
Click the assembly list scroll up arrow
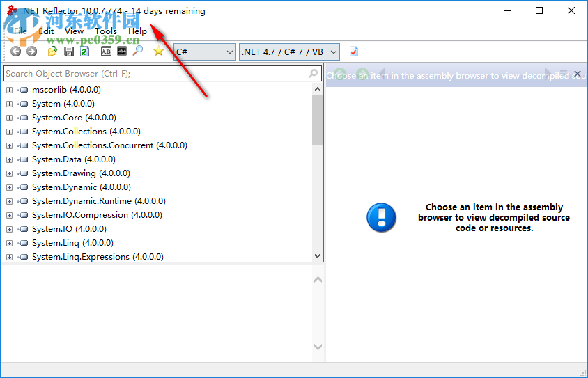click(x=317, y=89)
